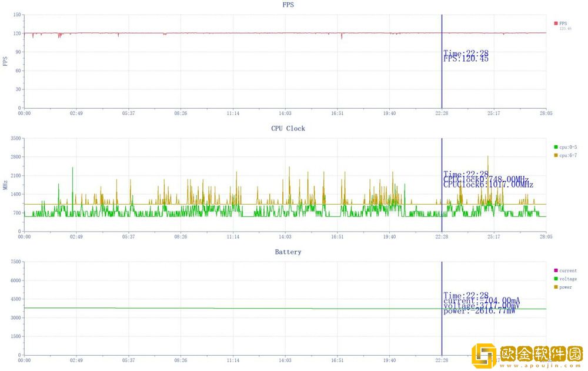Click the orange watermark logo icon
Viewport: 588px width, 371px height.
[483, 356]
